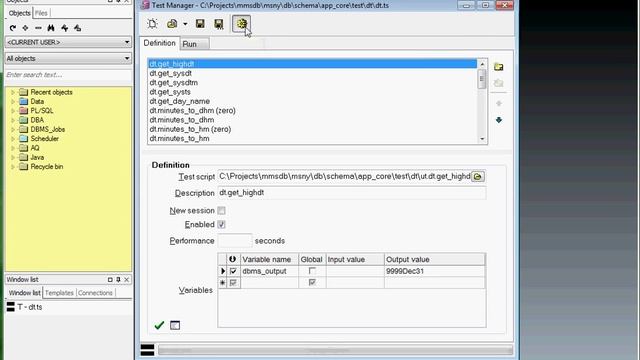
Task: Toggle Global checkbox for dbms_output
Action: coord(312,271)
